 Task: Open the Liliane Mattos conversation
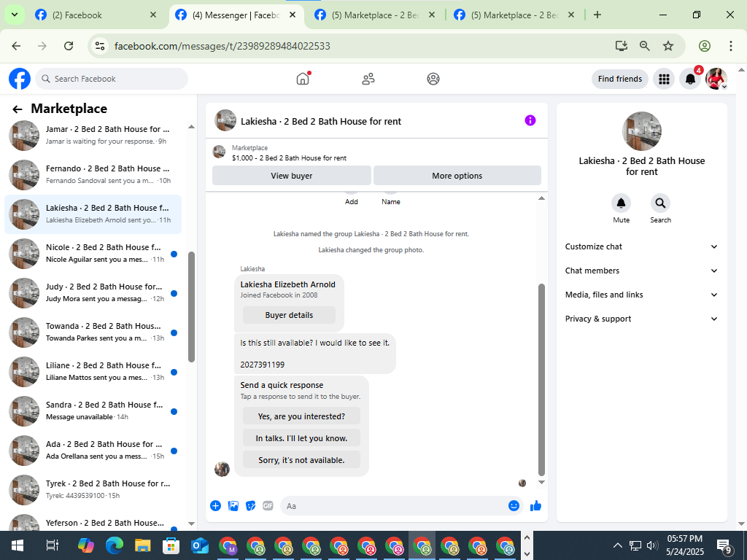point(93,371)
